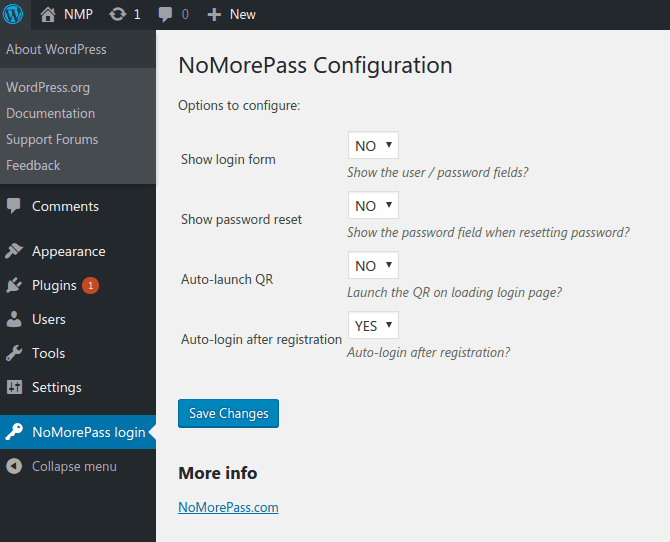The height and width of the screenshot is (542, 670).
Task: Open Appearance via paintbrush icon
Action: pyautogui.click(x=14, y=251)
